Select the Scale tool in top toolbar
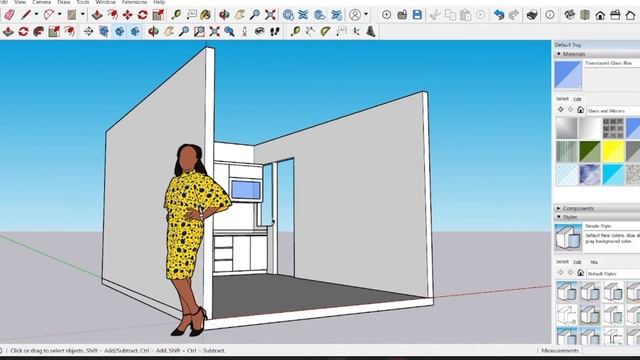The width and height of the screenshot is (640, 360). pyautogui.click(x=158, y=15)
